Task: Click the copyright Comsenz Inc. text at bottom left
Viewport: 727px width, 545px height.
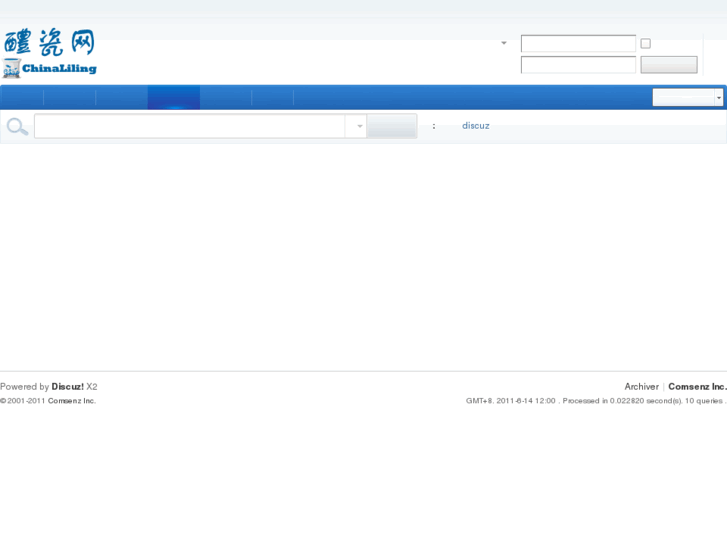Action: coord(72,401)
